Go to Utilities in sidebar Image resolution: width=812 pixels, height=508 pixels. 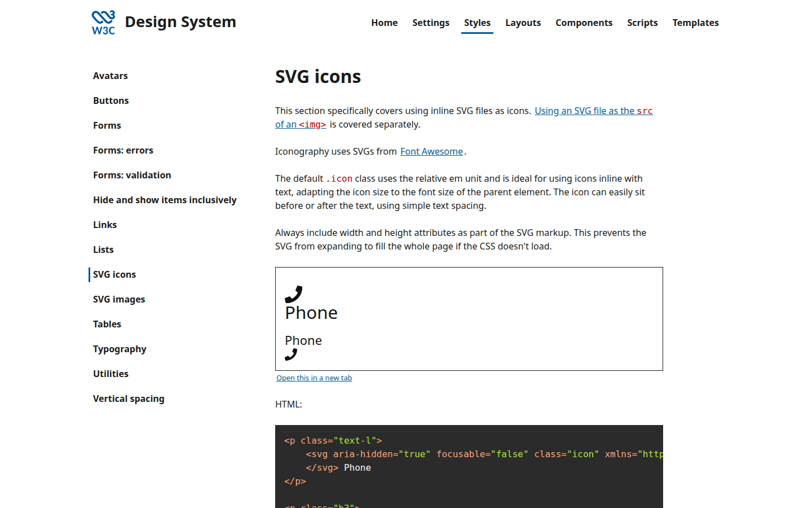click(x=111, y=374)
